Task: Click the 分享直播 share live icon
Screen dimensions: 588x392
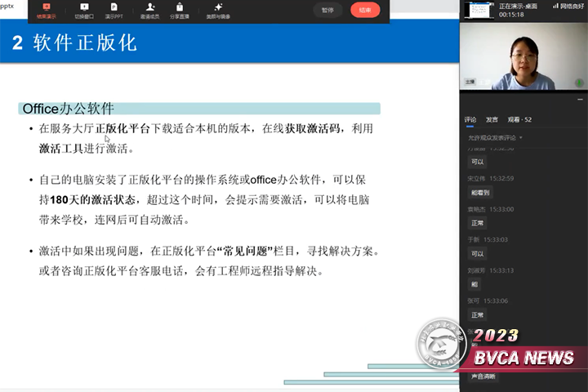Action: tap(182, 10)
